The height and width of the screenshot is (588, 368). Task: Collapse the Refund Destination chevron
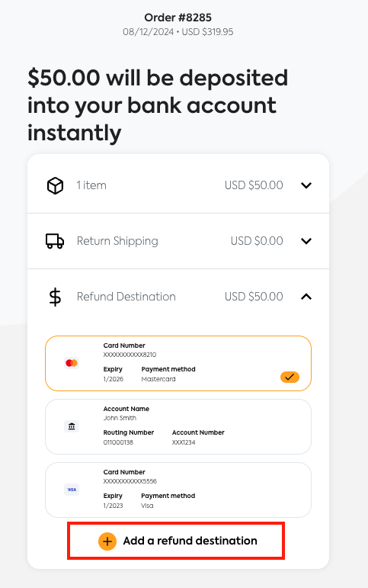pyautogui.click(x=306, y=297)
